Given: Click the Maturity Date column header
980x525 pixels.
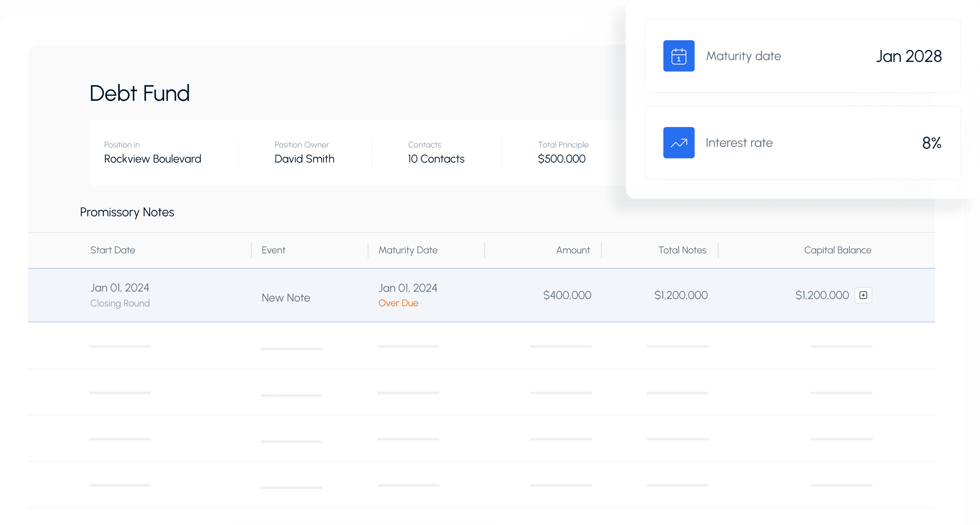Looking at the screenshot, I should click(408, 250).
